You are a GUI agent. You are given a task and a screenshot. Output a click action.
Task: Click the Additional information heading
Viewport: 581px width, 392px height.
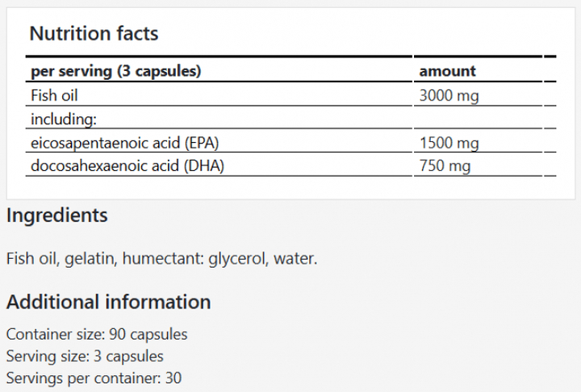pyautogui.click(x=108, y=302)
